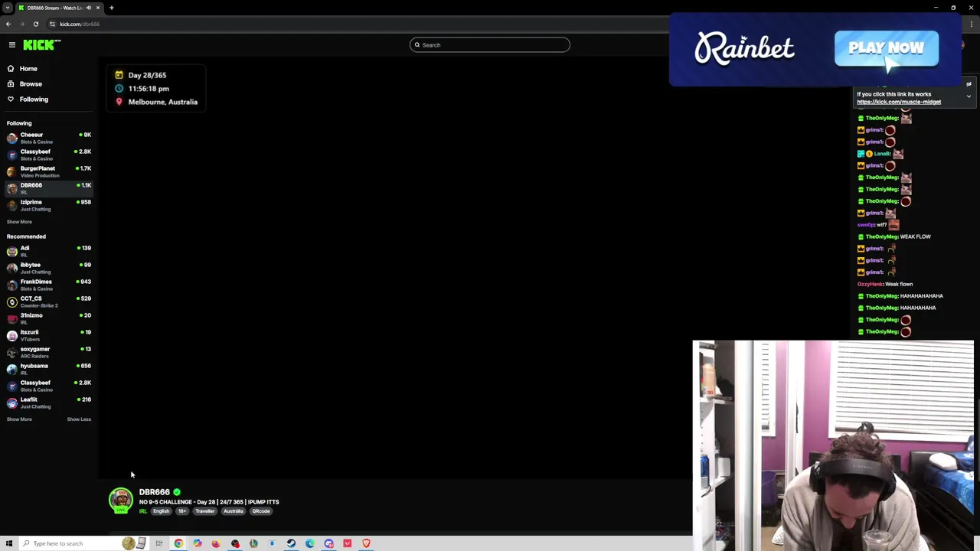This screenshot has width=980, height=551.
Task: Click OzzyHank username in chat
Action: (x=870, y=284)
